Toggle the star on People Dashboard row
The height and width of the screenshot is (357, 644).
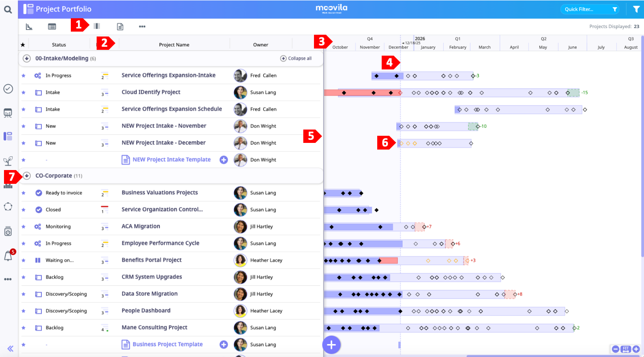tap(24, 311)
